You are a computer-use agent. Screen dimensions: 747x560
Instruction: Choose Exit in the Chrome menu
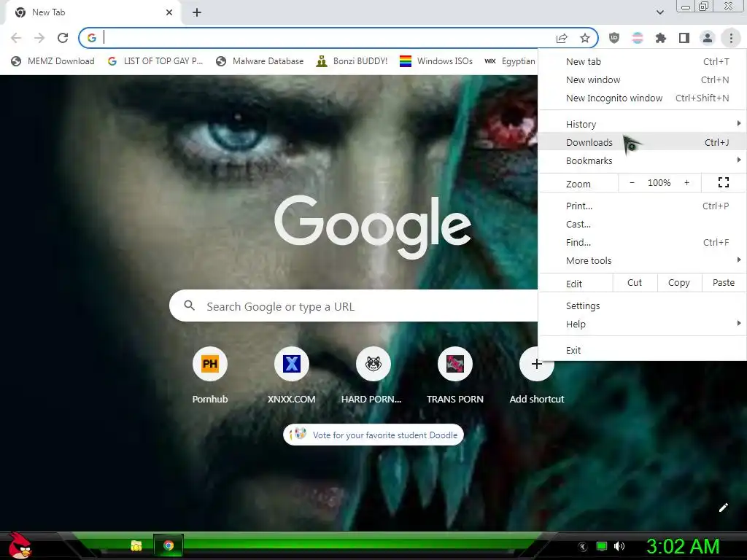pyautogui.click(x=642, y=350)
